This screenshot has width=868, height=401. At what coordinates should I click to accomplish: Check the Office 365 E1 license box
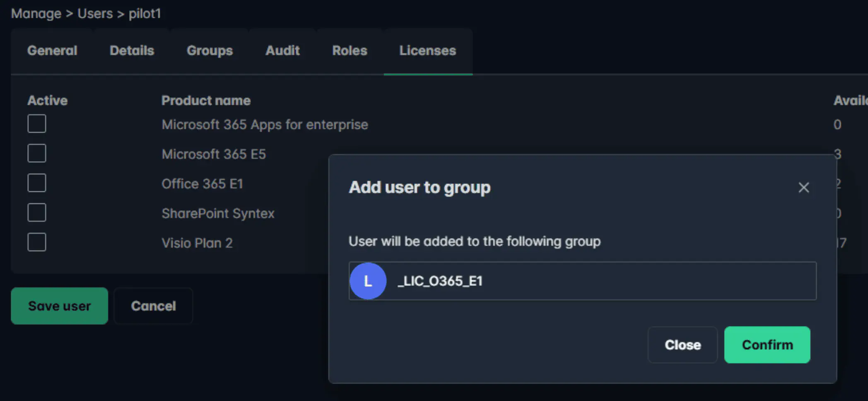coord(37,183)
